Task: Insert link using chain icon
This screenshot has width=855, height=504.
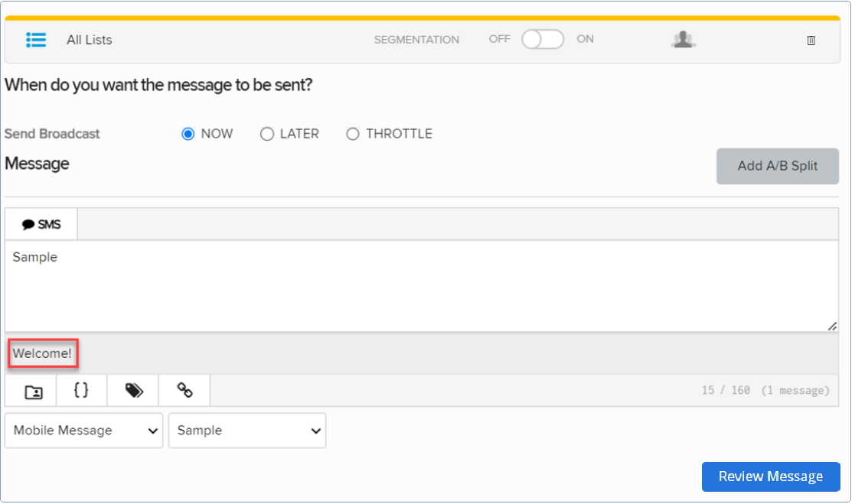Action: click(x=184, y=391)
